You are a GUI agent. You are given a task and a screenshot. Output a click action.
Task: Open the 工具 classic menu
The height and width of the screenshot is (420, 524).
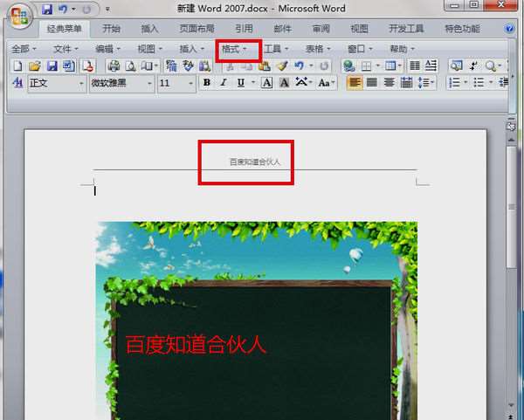pyautogui.click(x=276, y=49)
